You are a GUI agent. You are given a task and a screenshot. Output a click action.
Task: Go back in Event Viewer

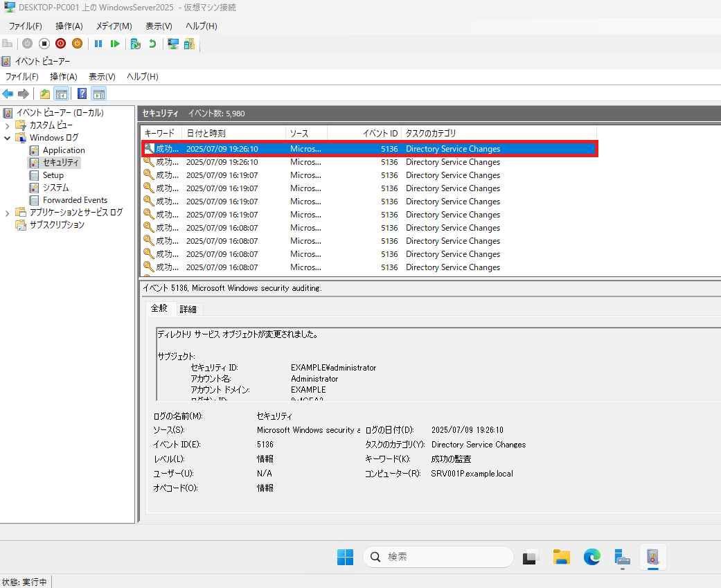8,93
